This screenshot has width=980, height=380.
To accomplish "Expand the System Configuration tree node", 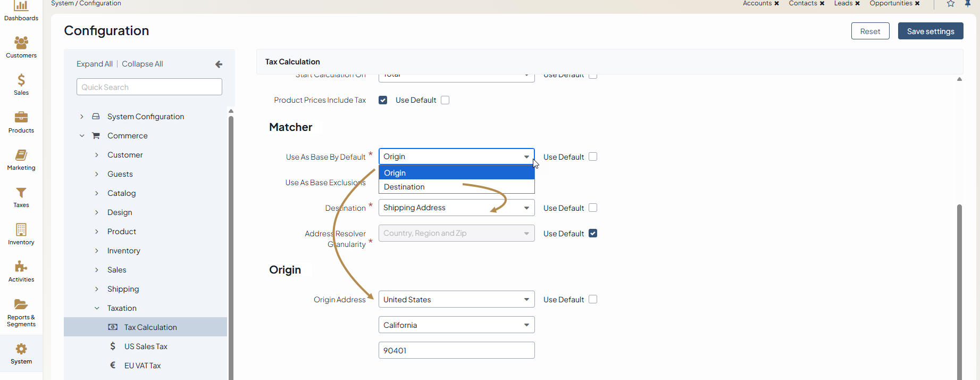I will (82, 117).
